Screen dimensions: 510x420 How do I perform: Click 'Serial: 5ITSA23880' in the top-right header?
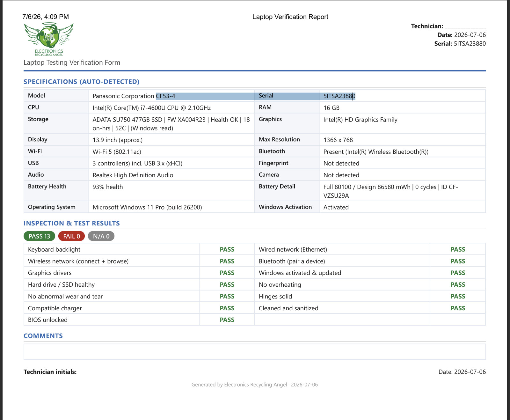(460, 44)
